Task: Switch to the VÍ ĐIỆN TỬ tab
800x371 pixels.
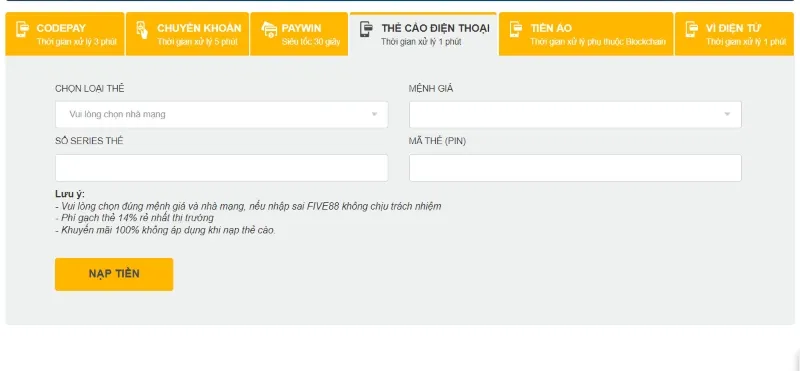Action: click(x=734, y=34)
